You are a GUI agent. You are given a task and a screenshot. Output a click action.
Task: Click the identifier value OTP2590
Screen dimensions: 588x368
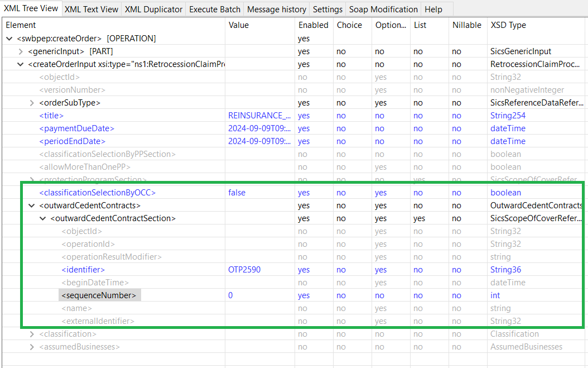[x=244, y=270]
